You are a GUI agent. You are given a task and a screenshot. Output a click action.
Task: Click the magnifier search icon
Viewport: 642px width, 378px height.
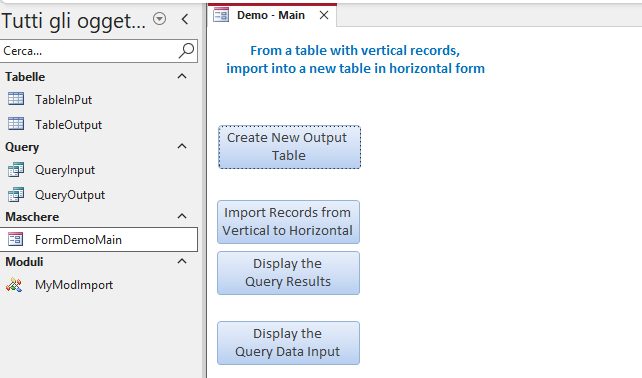(x=186, y=51)
